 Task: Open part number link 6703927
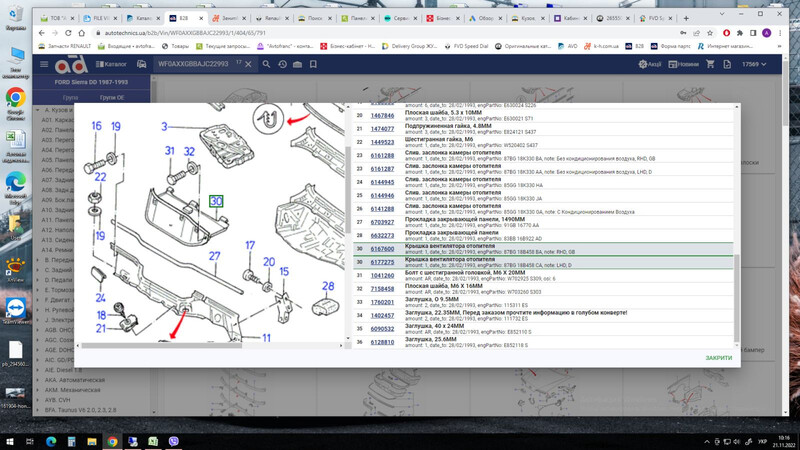pyautogui.click(x=382, y=222)
